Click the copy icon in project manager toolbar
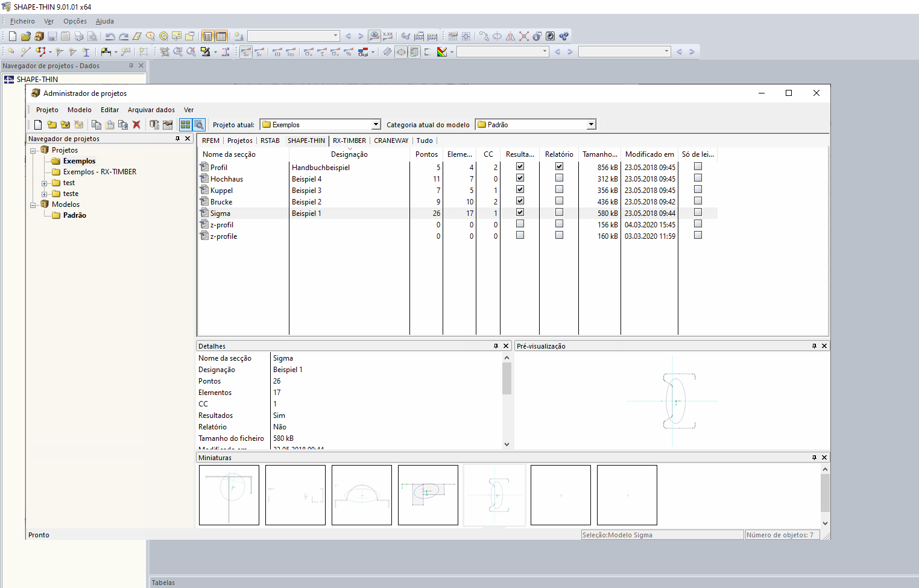 pos(96,125)
